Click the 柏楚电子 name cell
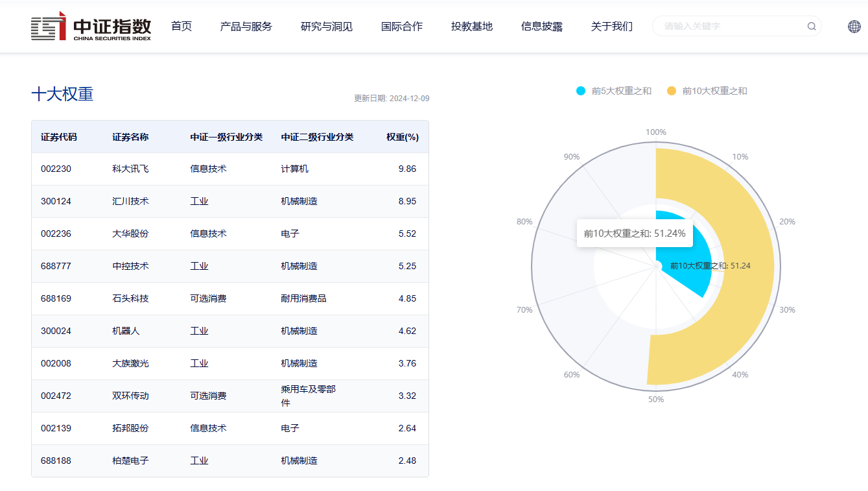The height and width of the screenshot is (491, 868). click(x=130, y=461)
